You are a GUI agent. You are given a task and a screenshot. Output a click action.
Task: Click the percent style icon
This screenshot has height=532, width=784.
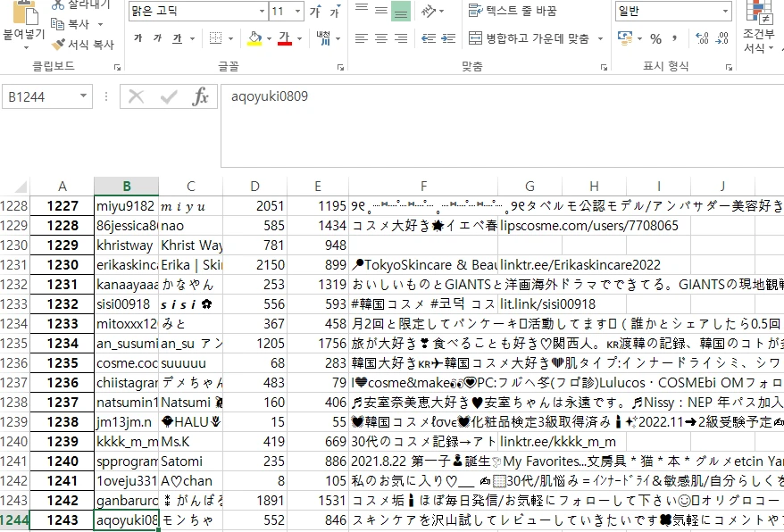655,38
